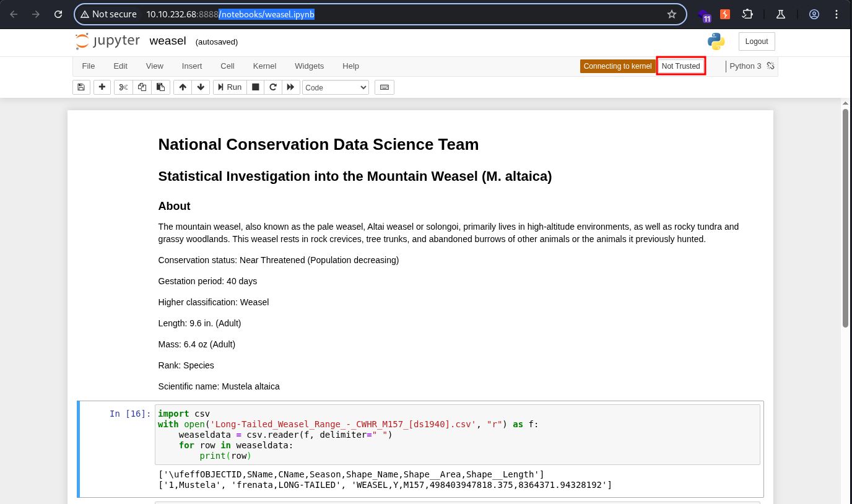This screenshot has height=504, width=852.
Task: Click the vertical page scrollbar
Action: click(x=845, y=218)
